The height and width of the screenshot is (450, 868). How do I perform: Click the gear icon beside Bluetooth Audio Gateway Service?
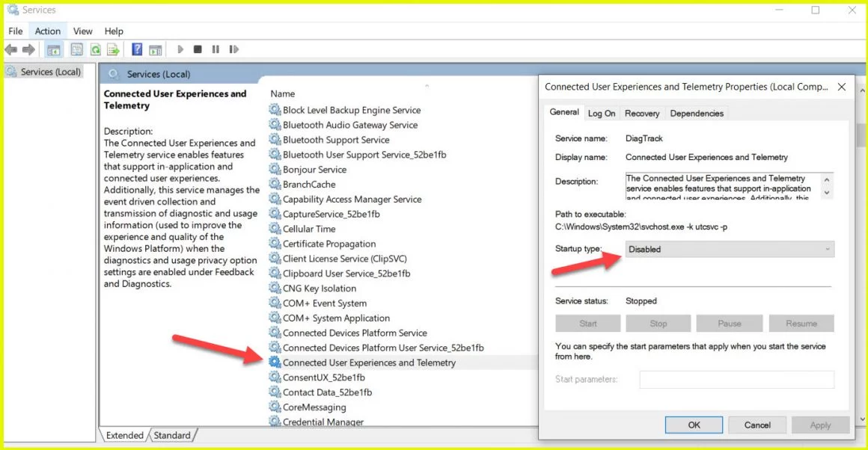click(x=275, y=124)
